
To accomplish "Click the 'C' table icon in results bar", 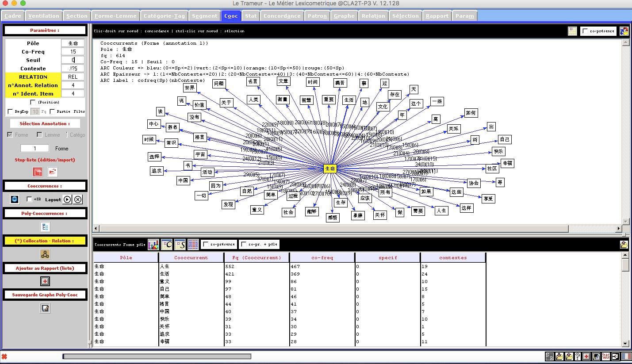I will point(166,245).
